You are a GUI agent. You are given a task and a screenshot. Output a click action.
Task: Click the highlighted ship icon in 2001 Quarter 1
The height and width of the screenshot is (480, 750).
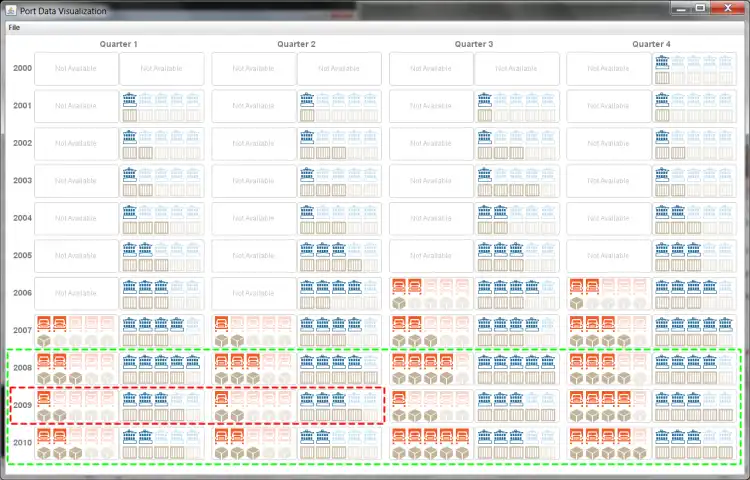(x=130, y=99)
